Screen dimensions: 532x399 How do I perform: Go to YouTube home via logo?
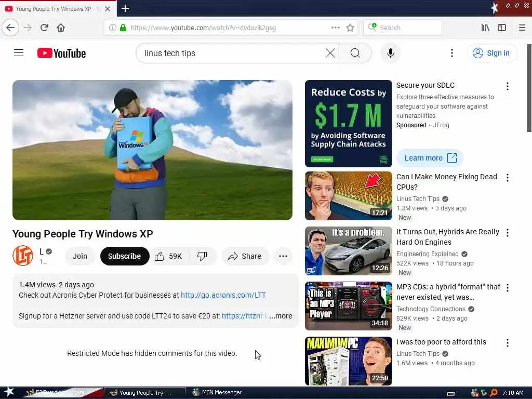coord(61,54)
